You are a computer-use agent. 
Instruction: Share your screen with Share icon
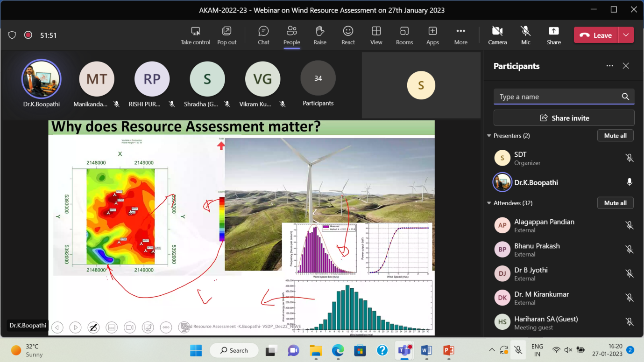(553, 35)
